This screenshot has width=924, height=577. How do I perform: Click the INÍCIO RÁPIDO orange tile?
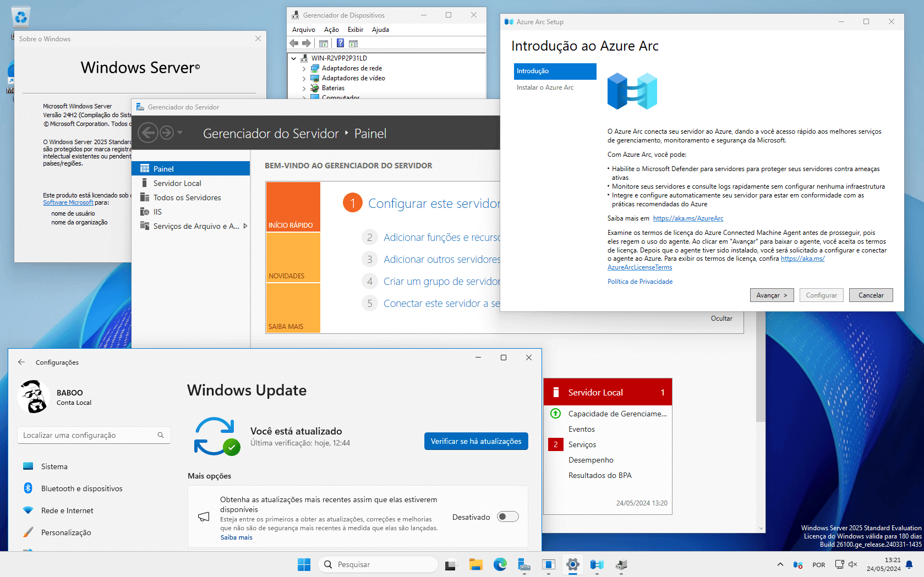(x=293, y=206)
